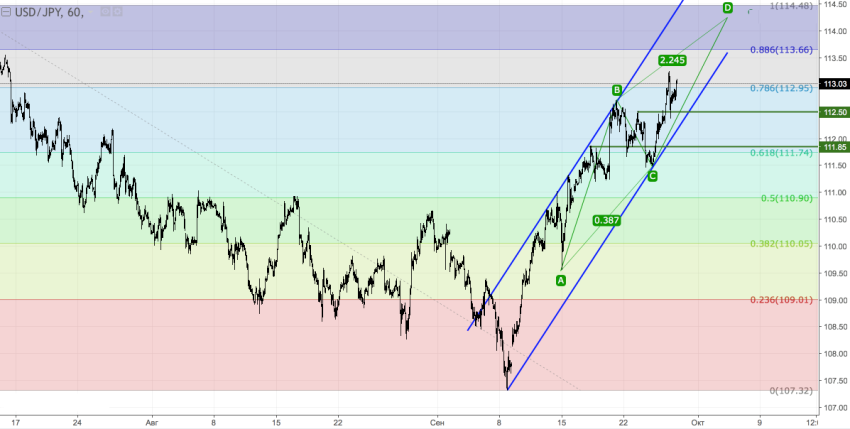Select the green pattern point C marker
Image resolution: width=850 pixels, height=429 pixels.
pos(652,177)
